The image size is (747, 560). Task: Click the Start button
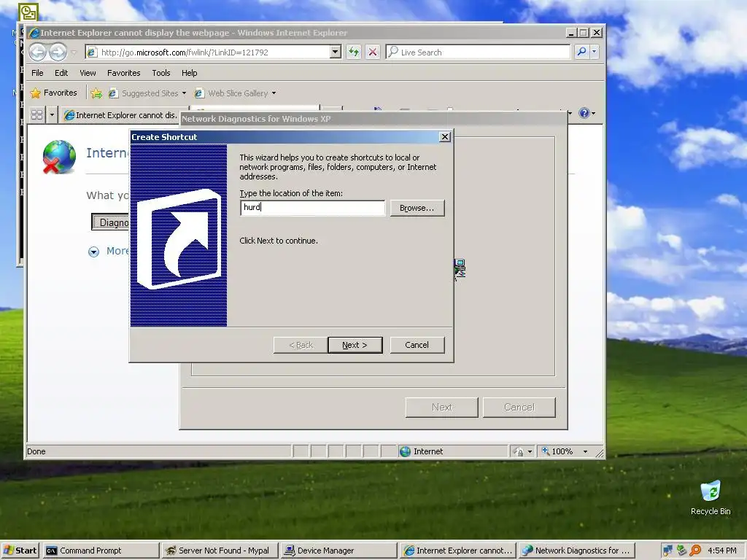click(x=20, y=551)
